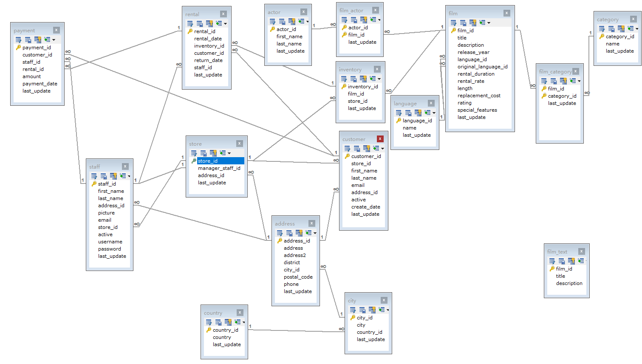
Task: Click the table-with-key icon in rental table
Action: coord(209,24)
